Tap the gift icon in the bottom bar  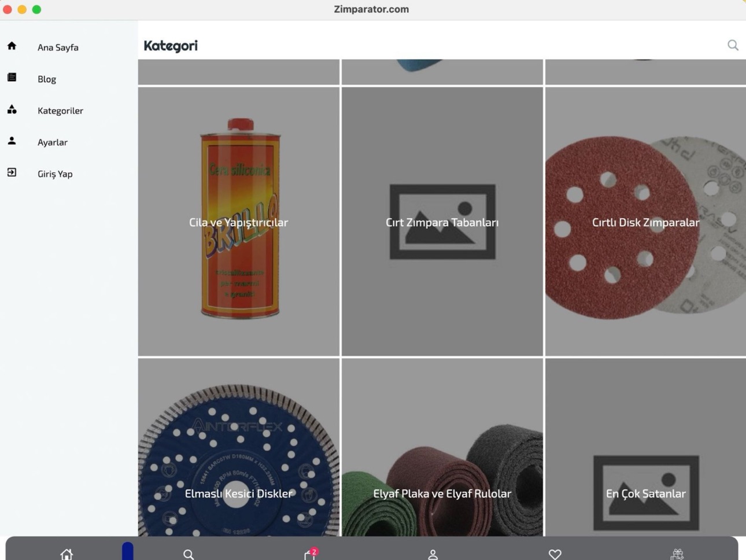tap(677, 554)
